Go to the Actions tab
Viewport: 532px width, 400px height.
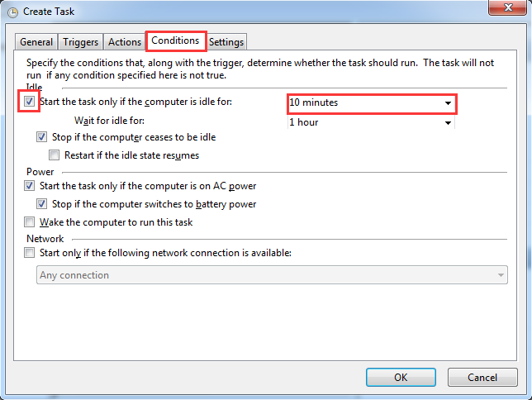click(x=125, y=42)
